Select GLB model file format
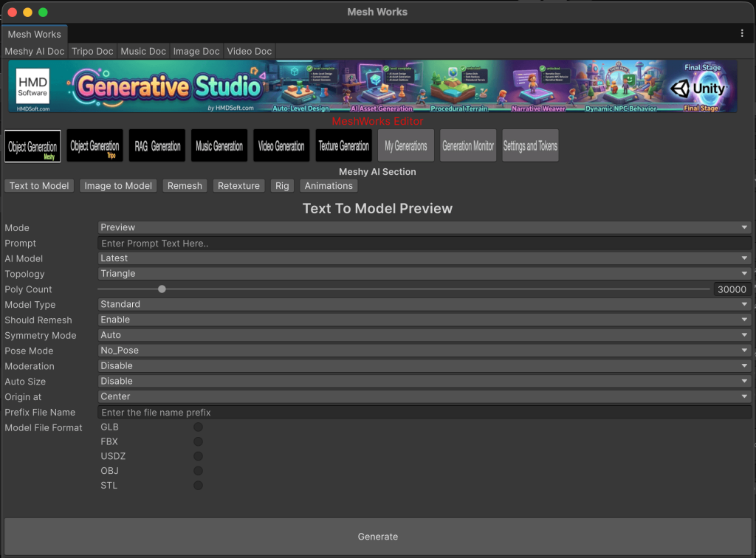Screen dimensions: 756x558 [x=198, y=427]
